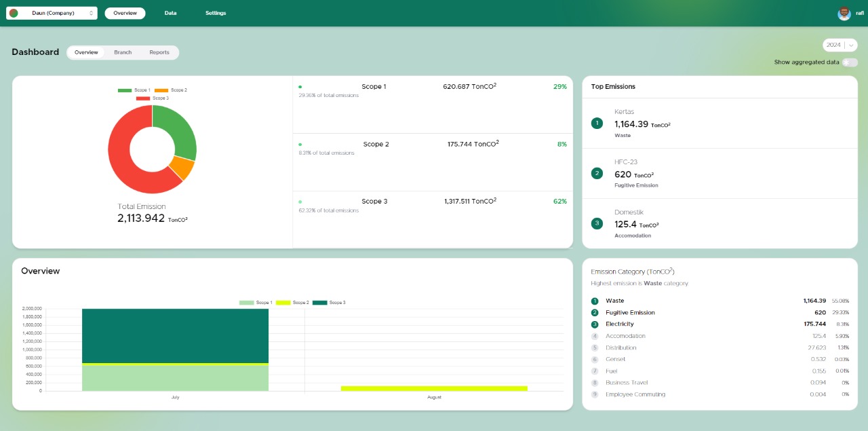Image resolution: width=868 pixels, height=431 pixels.
Task: Open the Daun (Company) selector dropdown
Action: tap(52, 13)
